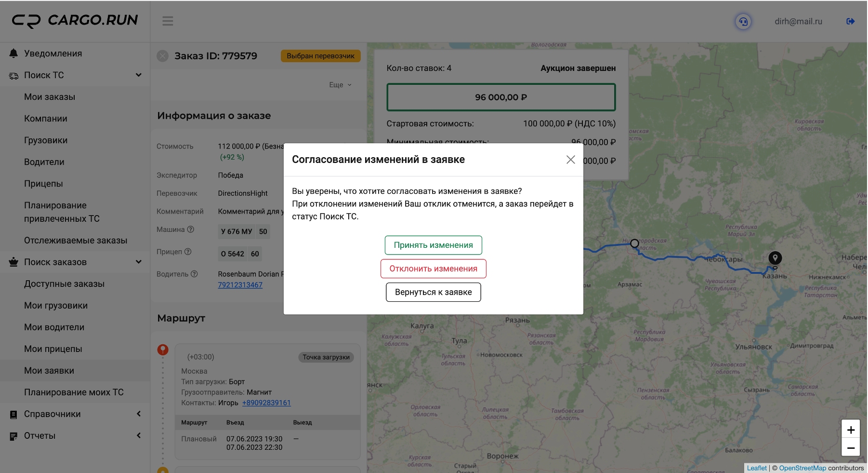Click Отклонить изменения button
The image size is (868, 473).
[x=434, y=269]
